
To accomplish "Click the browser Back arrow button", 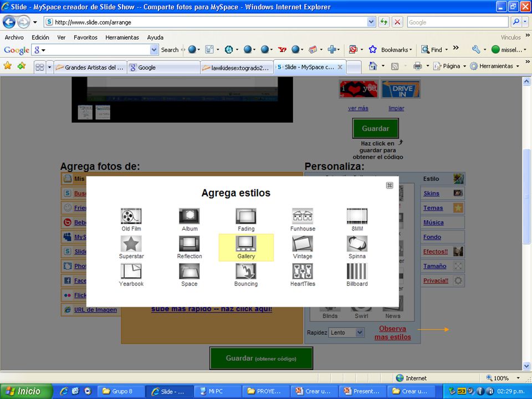I will click(9, 22).
